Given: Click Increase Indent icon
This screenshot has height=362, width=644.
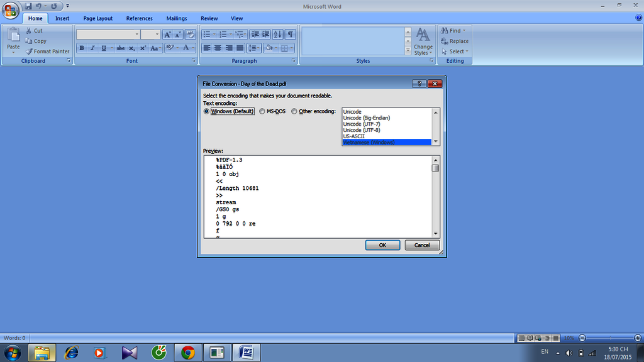Looking at the screenshot, I should click(x=266, y=35).
